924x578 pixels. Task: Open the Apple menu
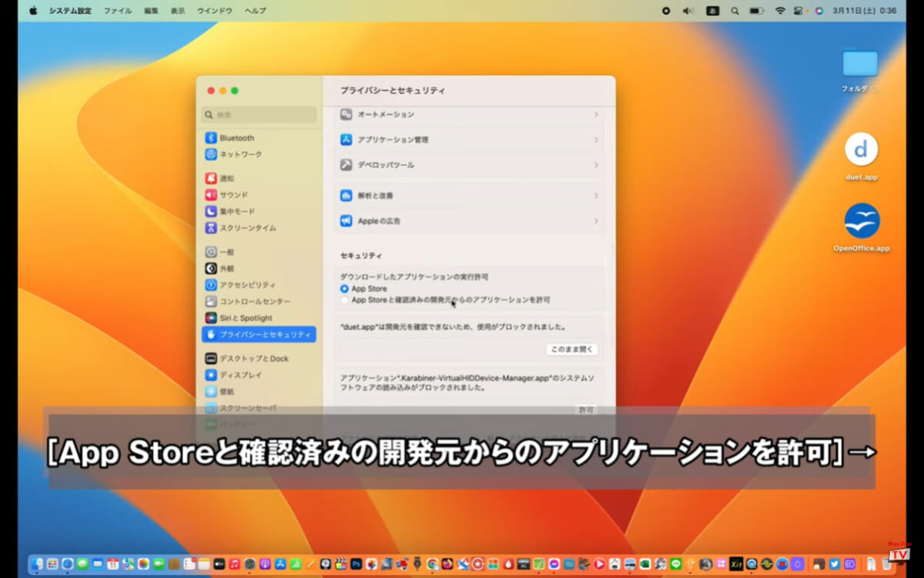tap(33, 11)
